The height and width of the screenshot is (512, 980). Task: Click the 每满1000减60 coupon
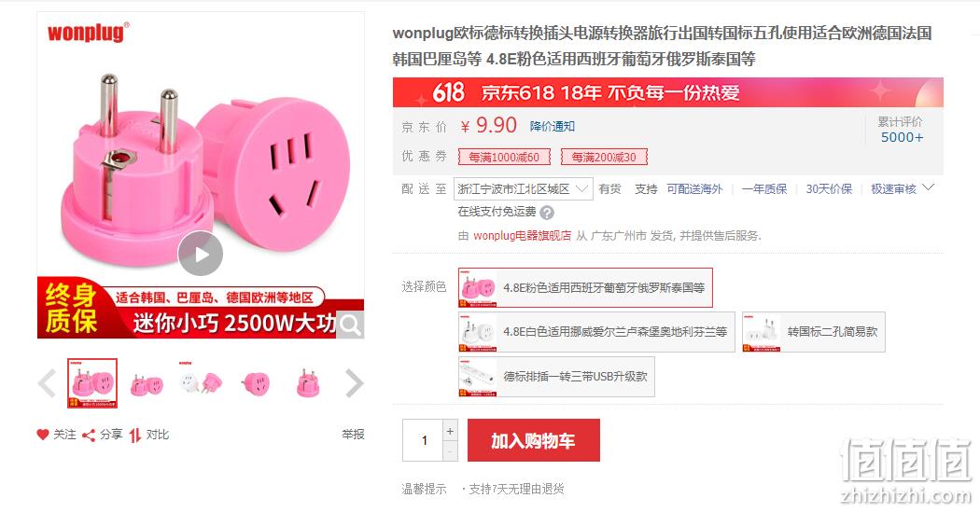tap(504, 157)
